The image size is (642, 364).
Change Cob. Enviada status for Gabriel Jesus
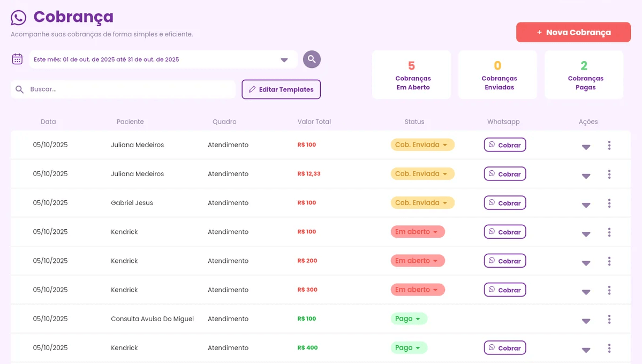tap(422, 203)
